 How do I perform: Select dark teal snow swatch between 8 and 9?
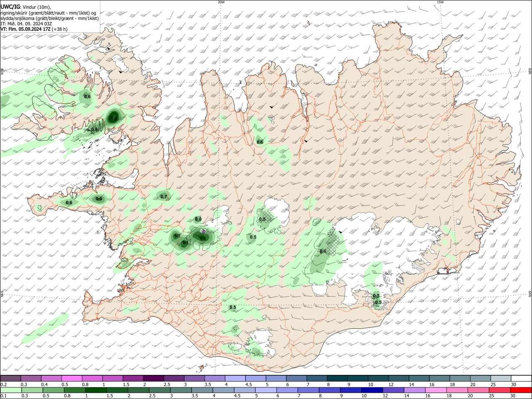point(337,378)
